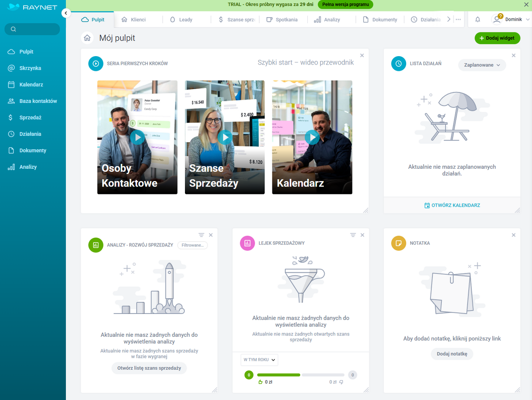Click the home icon beside Mój pulpit
The width and height of the screenshot is (532, 400).
point(87,38)
